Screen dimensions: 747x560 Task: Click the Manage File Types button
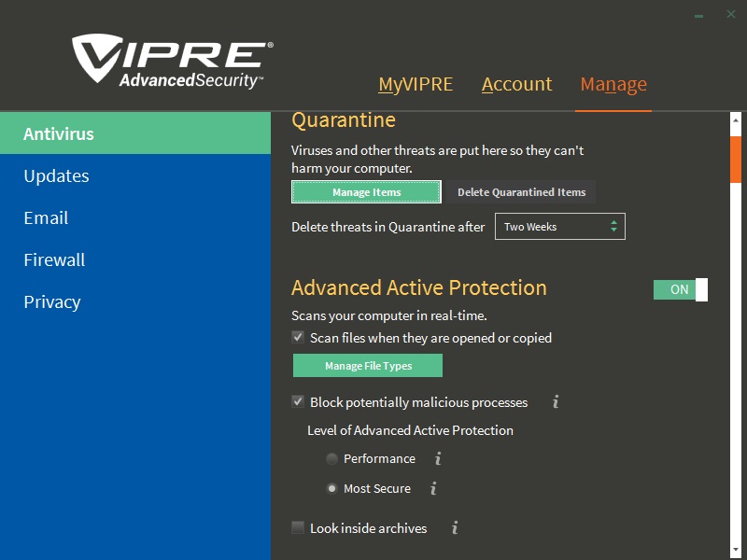[x=368, y=366]
